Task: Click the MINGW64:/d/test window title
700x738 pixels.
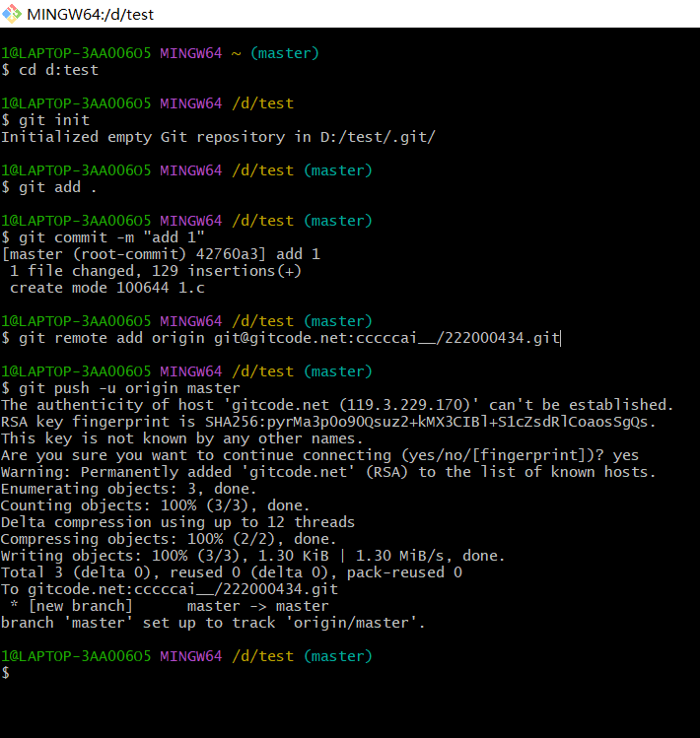Action: pos(91,15)
